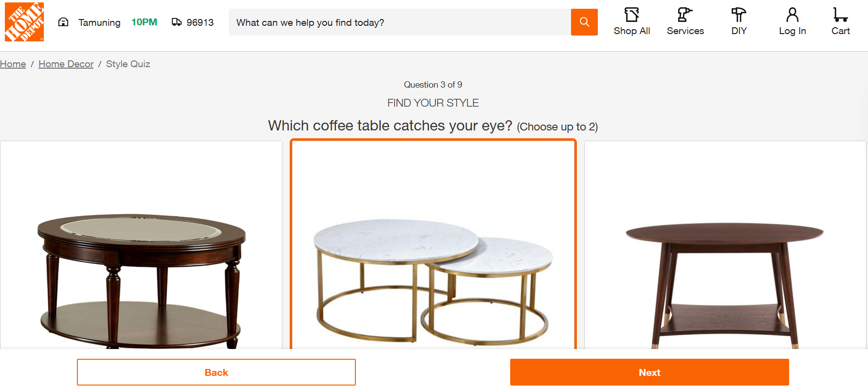
Task: Click the Back button
Action: (x=216, y=372)
